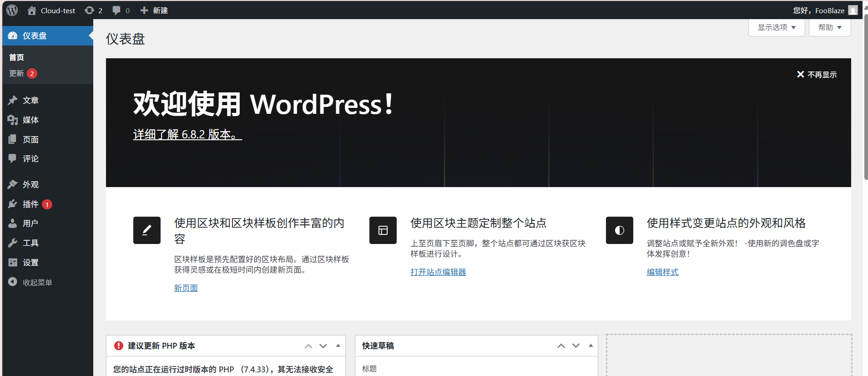Click the vertical page scrollbar
Viewport: 868px width, 376px height.
click(x=865, y=97)
